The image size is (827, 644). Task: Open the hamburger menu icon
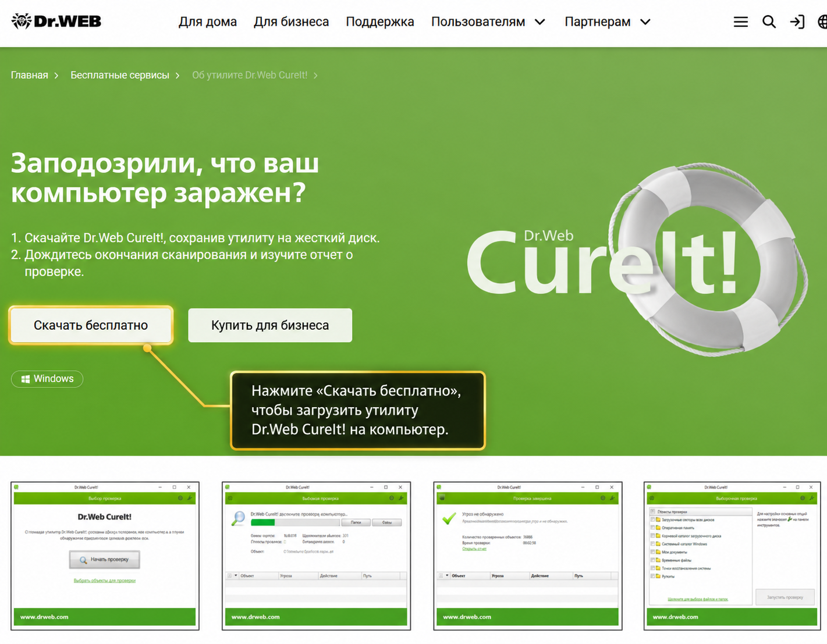[x=740, y=22]
